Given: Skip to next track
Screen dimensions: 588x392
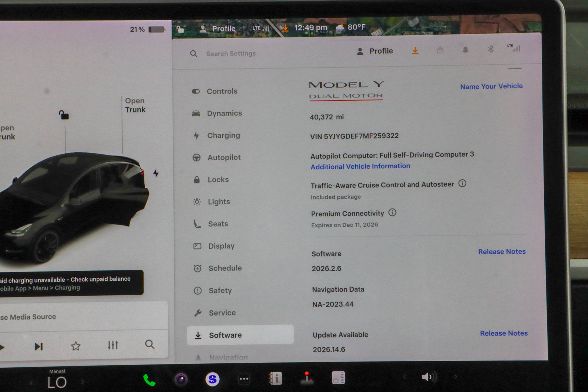Looking at the screenshot, I should [x=39, y=346].
